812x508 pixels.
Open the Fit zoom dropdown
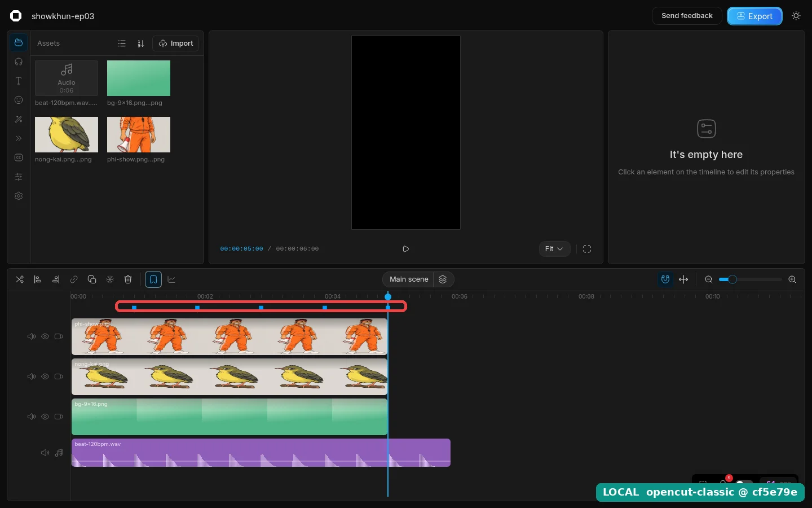point(554,249)
